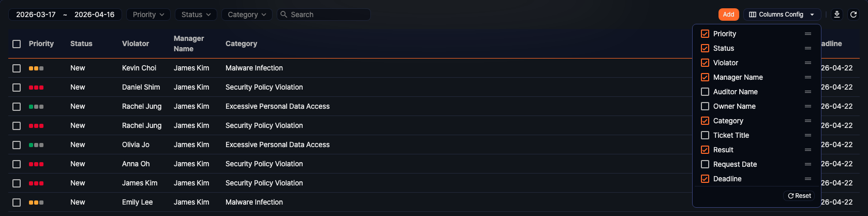Click Daniel Shim's red priority indicator

tap(36, 88)
